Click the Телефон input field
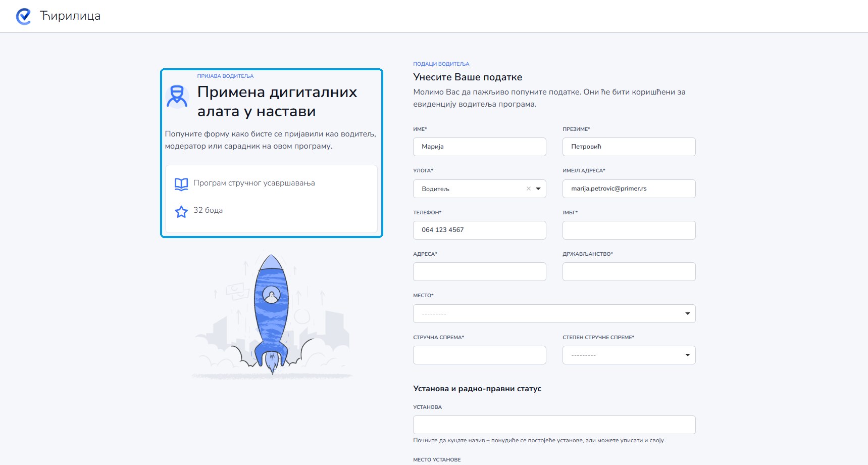The image size is (868, 465). [479, 230]
